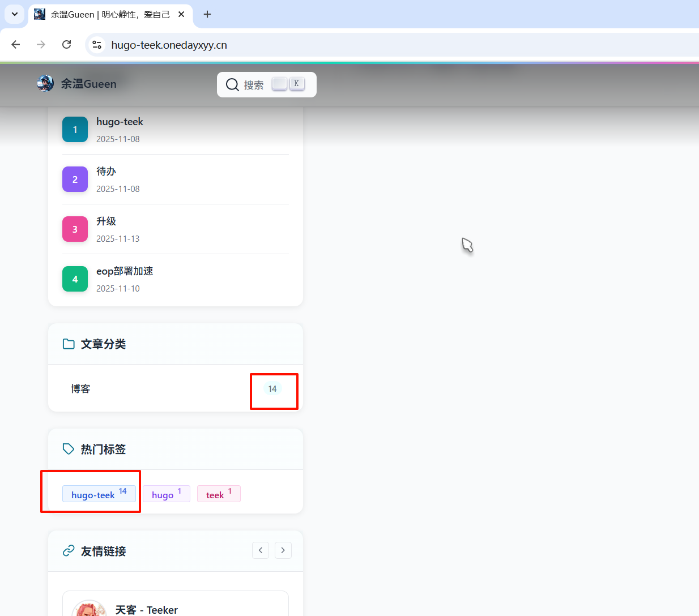Close the 余温Gueen browser tab

point(181,14)
